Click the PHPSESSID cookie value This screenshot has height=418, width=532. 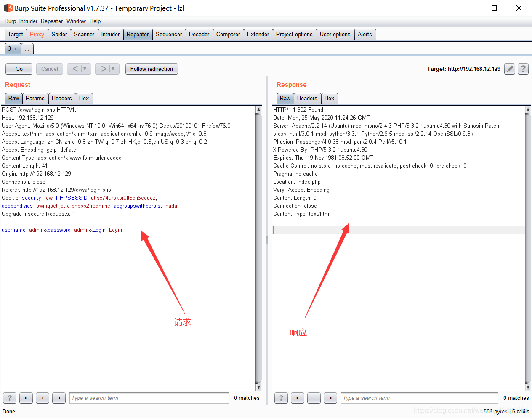[123, 198]
